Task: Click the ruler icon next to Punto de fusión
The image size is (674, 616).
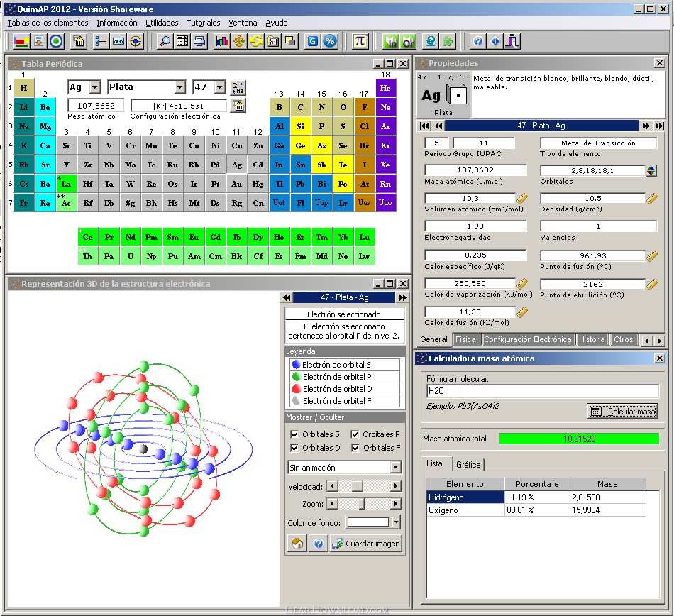Action: coord(652,255)
